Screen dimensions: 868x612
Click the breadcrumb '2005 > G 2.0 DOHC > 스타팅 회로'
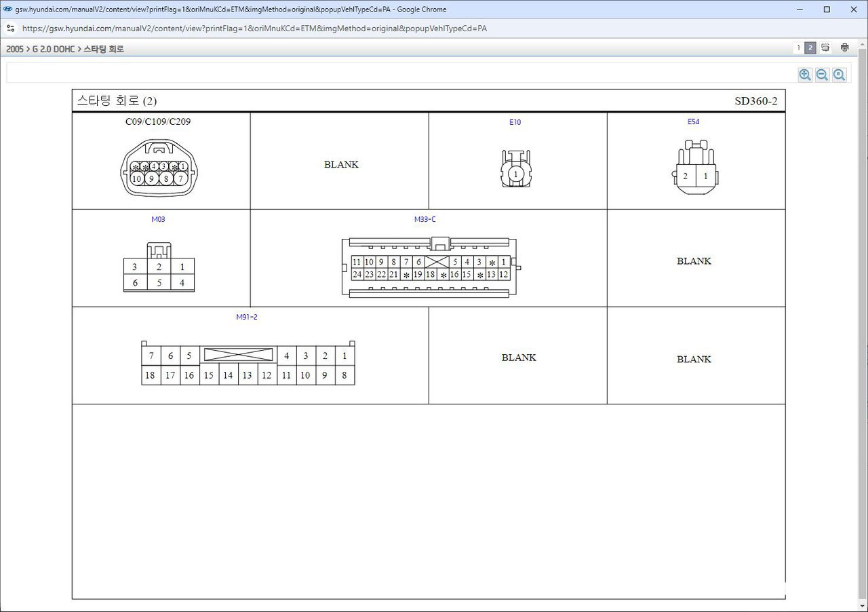65,49
